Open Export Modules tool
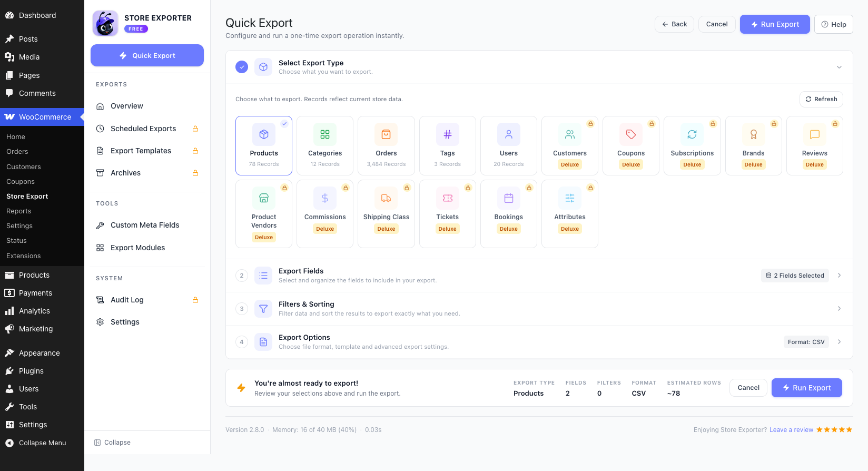Screen dimensions: 868x471 (x=147, y=248)
